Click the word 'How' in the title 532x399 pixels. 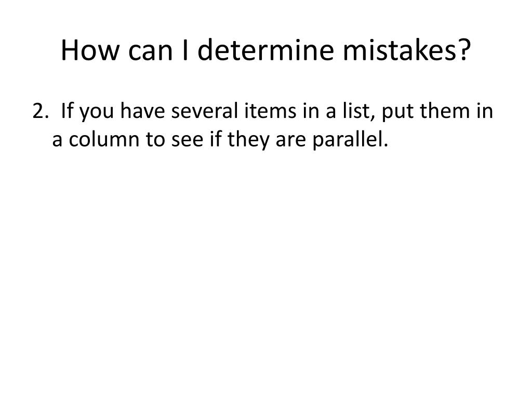click(90, 50)
